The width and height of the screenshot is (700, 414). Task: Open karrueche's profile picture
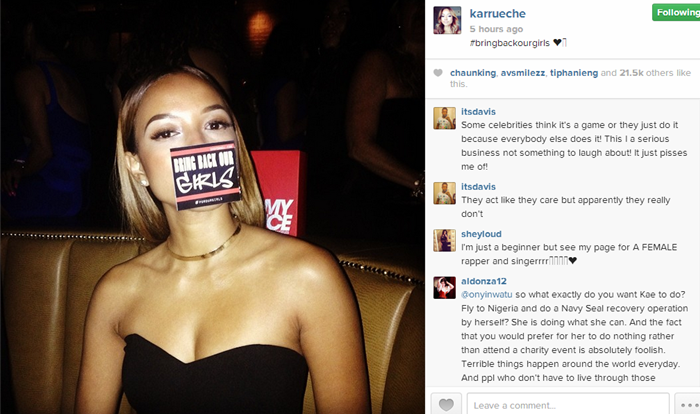pyautogui.click(x=447, y=20)
